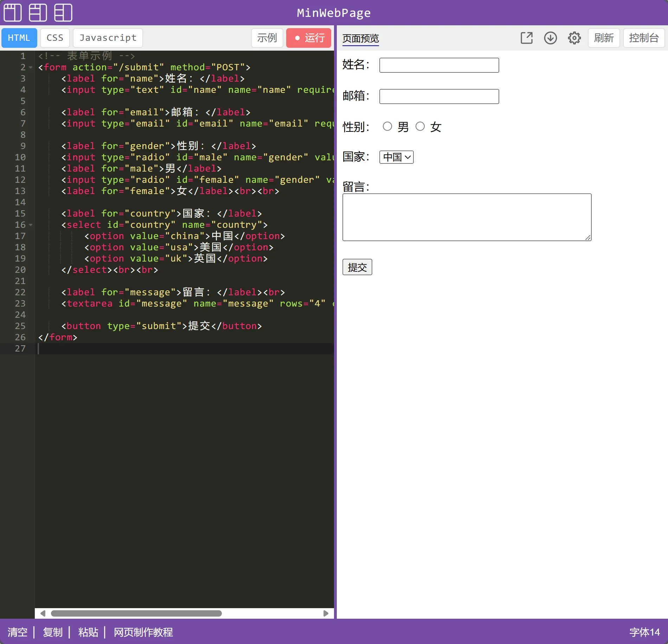Click the button type="submit" code line

(x=161, y=326)
